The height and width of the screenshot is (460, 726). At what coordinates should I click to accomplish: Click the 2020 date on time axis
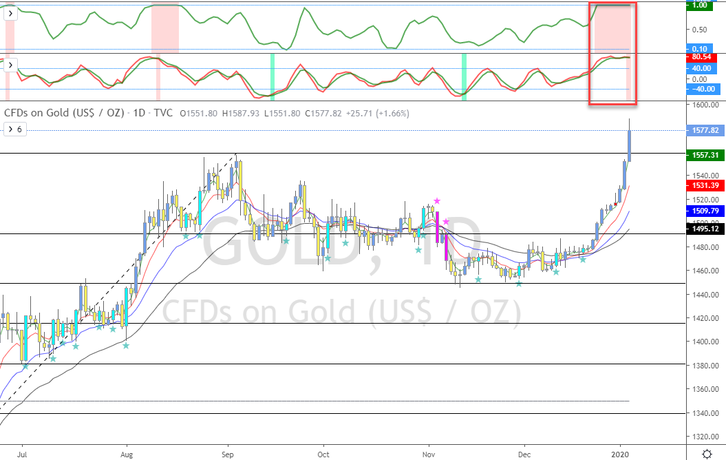click(620, 455)
